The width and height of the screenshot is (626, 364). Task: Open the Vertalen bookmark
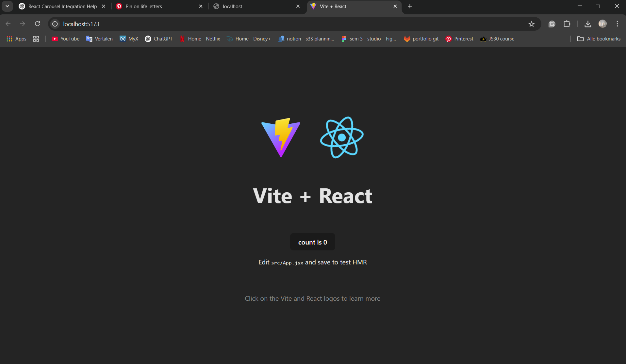click(99, 39)
